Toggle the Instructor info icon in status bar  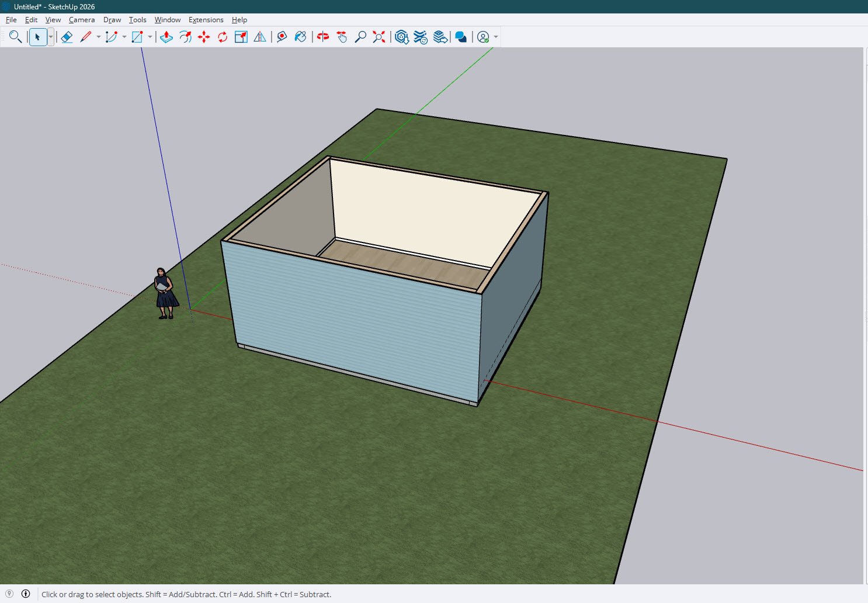[26, 594]
